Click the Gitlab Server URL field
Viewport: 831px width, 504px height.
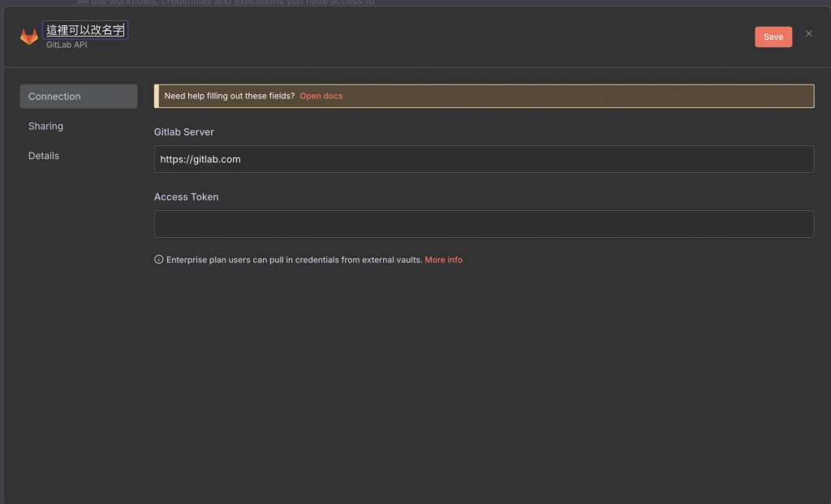[x=484, y=159]
